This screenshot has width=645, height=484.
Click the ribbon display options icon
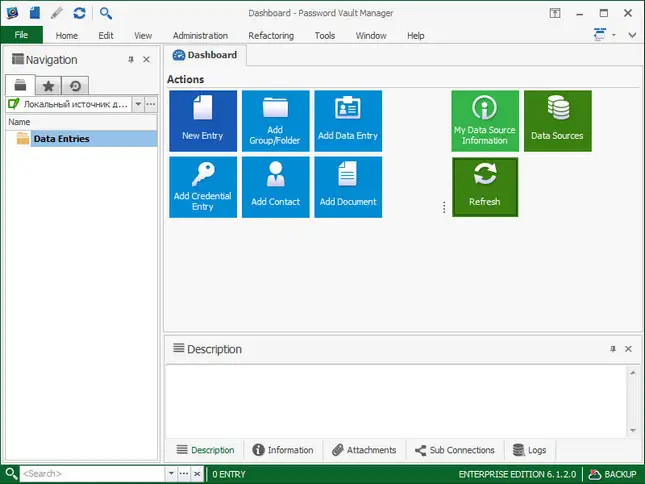(600, 35)
